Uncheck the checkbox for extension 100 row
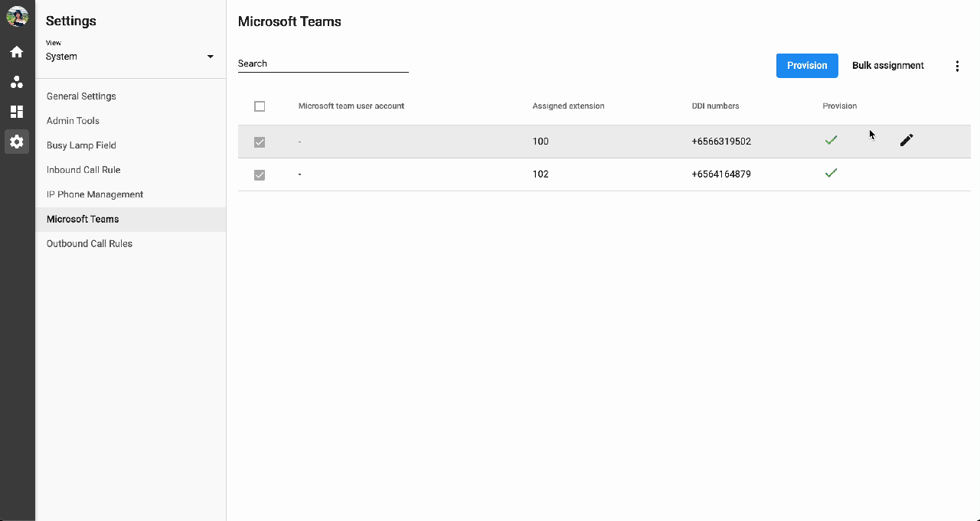 click(260, 142)
